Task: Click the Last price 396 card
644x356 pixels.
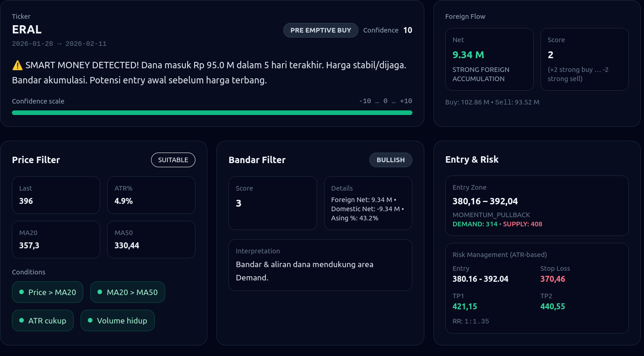Action: click(x=56, y=195)
